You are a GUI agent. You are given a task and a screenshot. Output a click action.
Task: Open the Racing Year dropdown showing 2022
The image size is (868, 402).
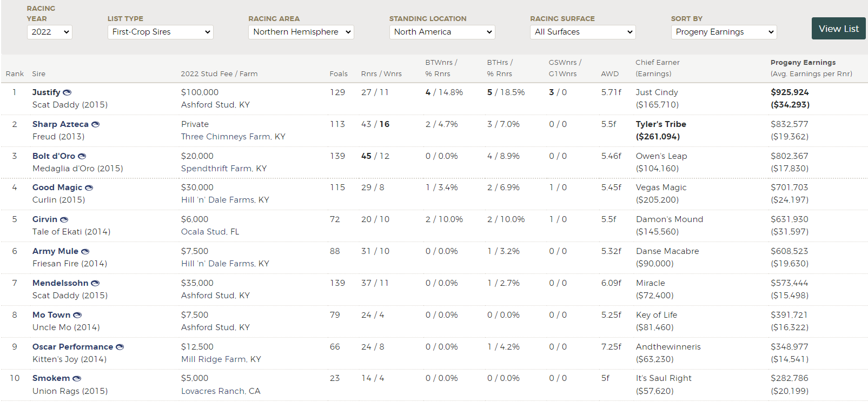(49, 32)
